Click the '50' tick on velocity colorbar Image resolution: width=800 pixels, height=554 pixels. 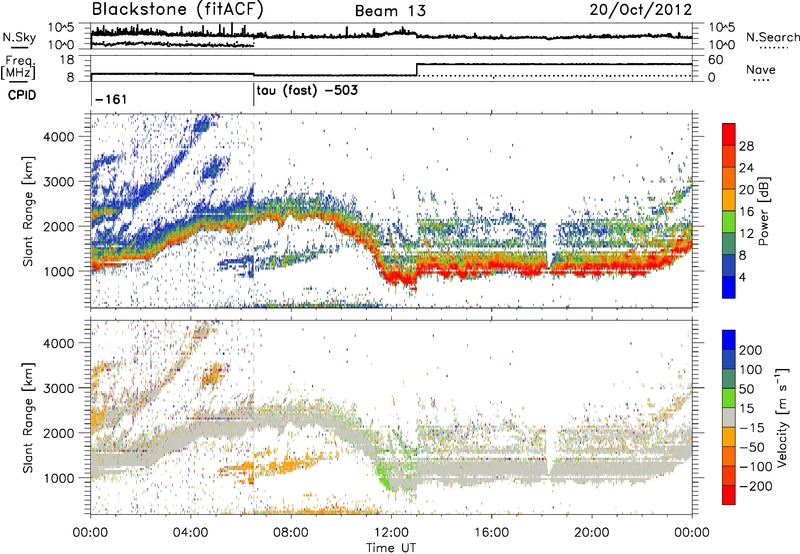746,389
